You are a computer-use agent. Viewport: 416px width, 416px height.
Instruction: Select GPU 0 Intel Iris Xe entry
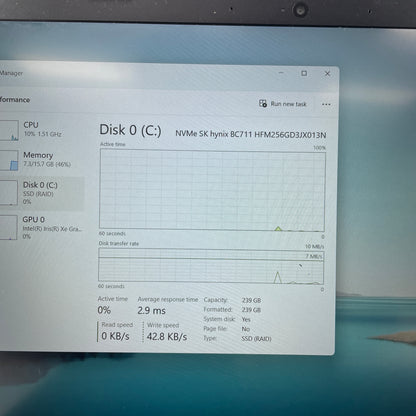coord(42,228)
